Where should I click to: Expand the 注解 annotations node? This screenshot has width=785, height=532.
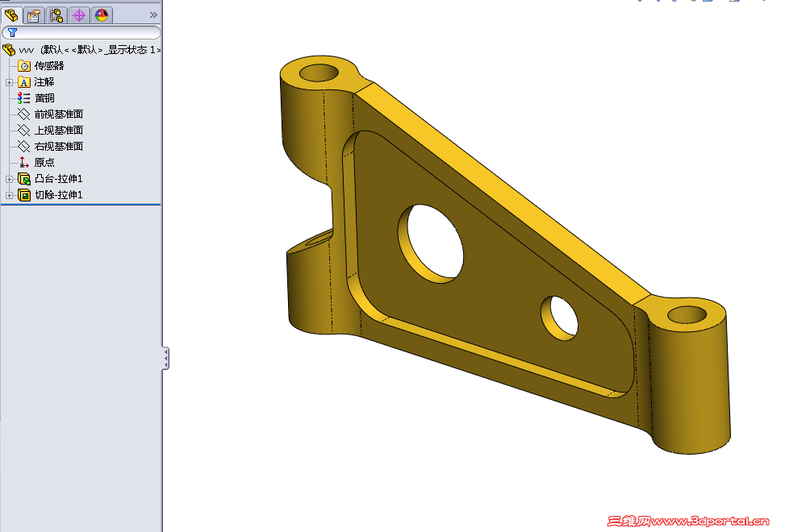click(x=9, y=82)
